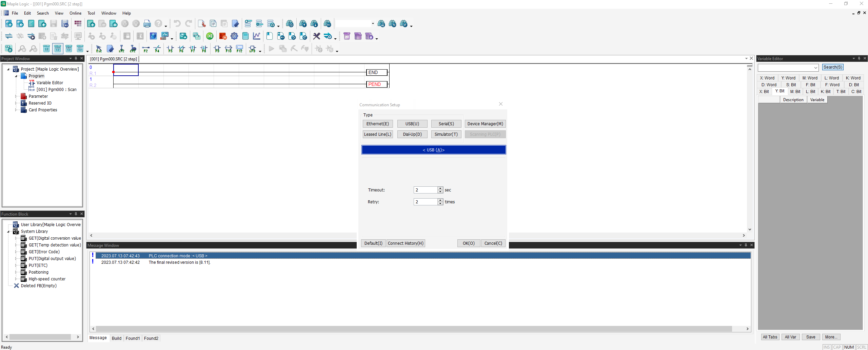Toggle the pin on the Project Window
The image size is (868, 350).
point(76,58)
